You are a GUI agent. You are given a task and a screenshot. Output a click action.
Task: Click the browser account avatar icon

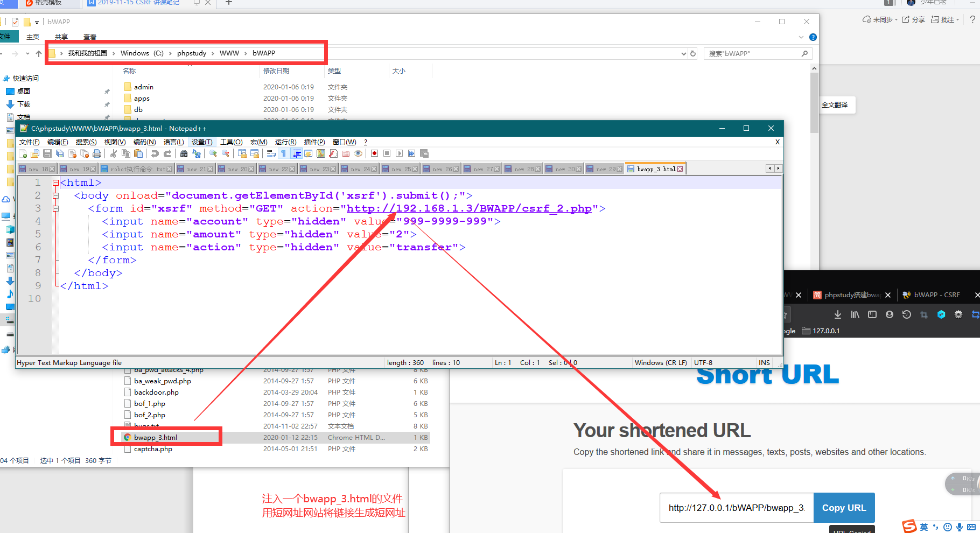tap(890, 314)
